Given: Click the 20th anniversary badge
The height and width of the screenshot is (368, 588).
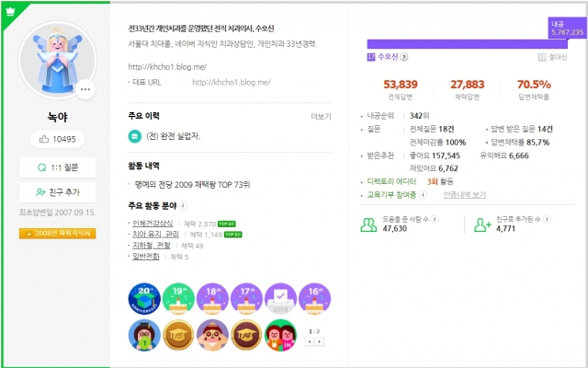Looking at the screenshot, I should click(x=144, y=298).
